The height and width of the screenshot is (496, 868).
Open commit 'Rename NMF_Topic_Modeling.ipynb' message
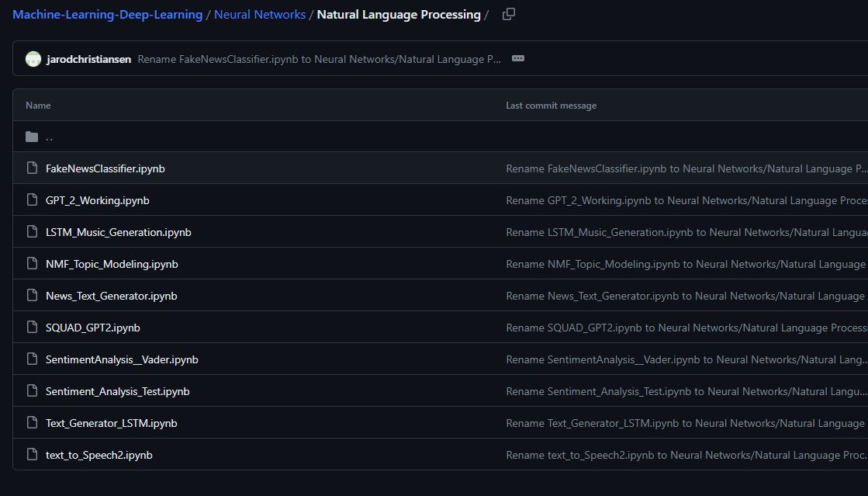point(686,265)
